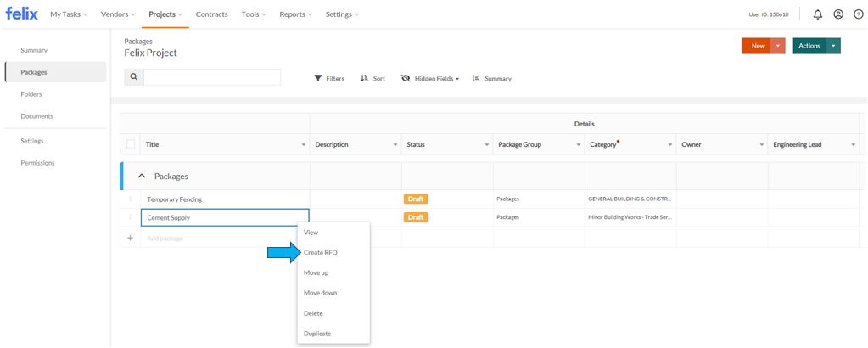Open Hidden Fields eye dropdown

(x=430, y=79)
